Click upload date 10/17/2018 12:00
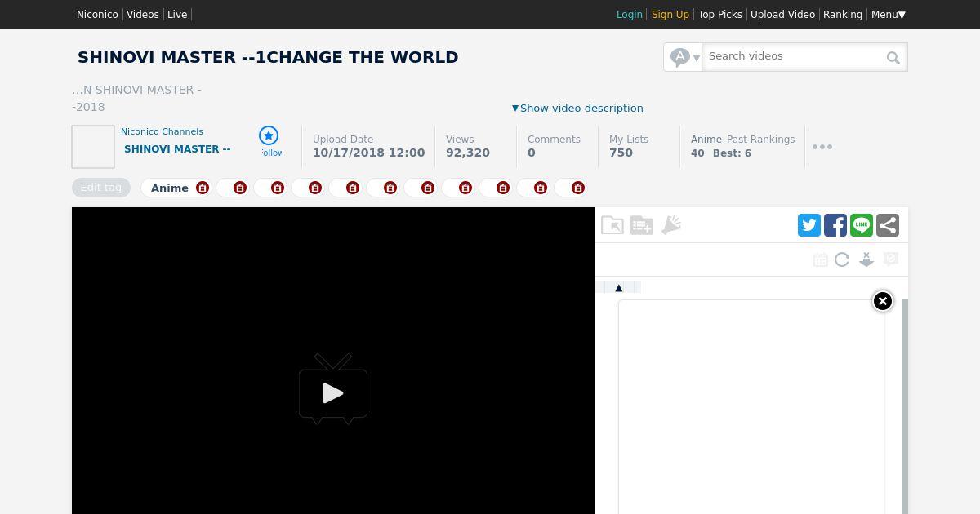Screen dimensions: 980x514 point(369,153)
